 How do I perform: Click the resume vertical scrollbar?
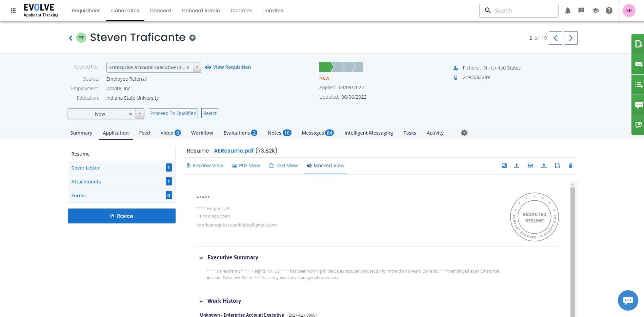coord(572,251)
